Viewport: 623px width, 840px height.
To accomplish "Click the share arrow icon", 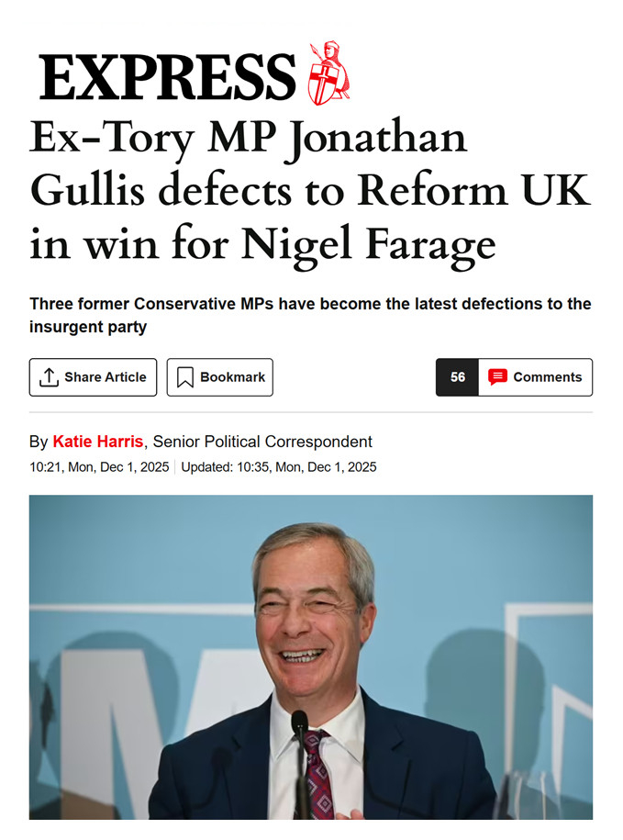I will 50,377.
